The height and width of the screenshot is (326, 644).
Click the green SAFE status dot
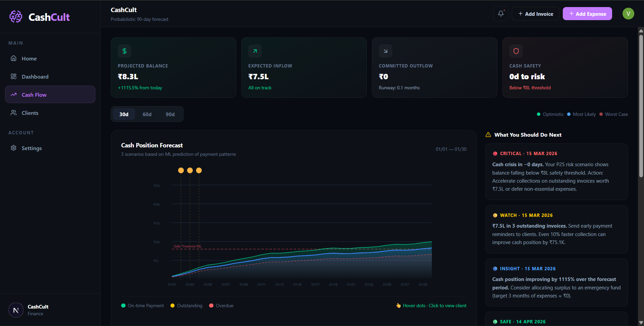coord(495,322)
